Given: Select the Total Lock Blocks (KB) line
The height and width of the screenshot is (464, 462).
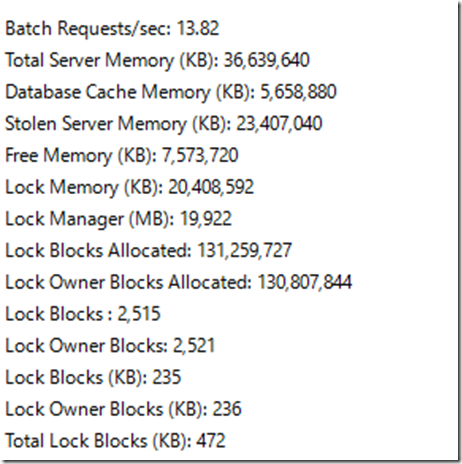Looking at the screenshot, I should click(x=115, y=441).
